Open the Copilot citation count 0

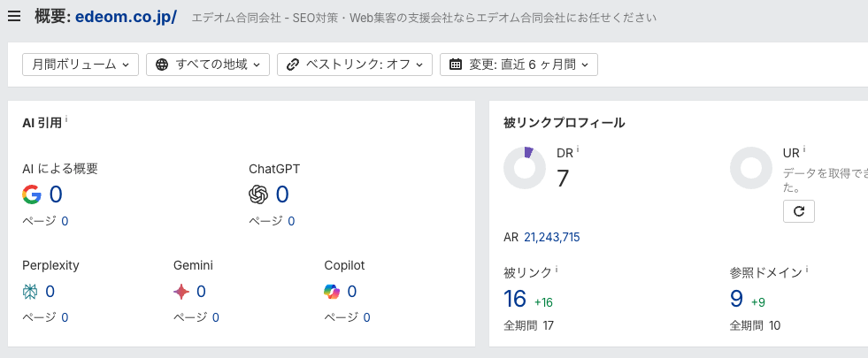pyautogui.click(x=352, y=292)
